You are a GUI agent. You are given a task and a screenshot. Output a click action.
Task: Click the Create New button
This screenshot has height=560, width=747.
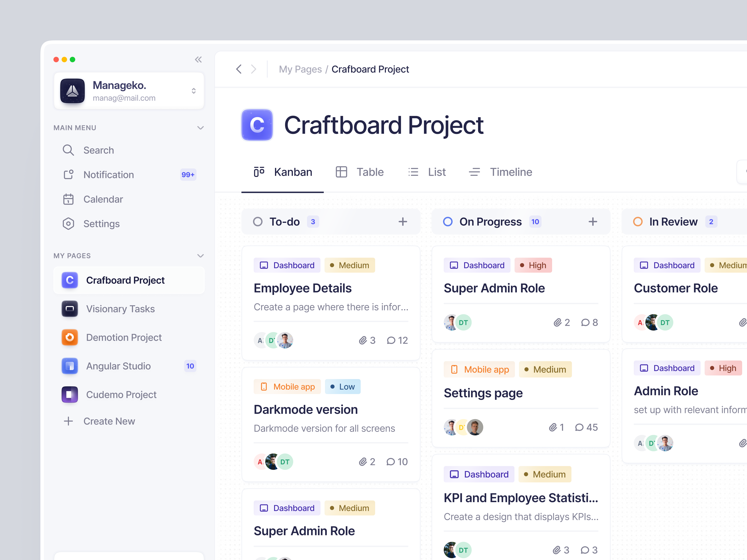point(99,421)
